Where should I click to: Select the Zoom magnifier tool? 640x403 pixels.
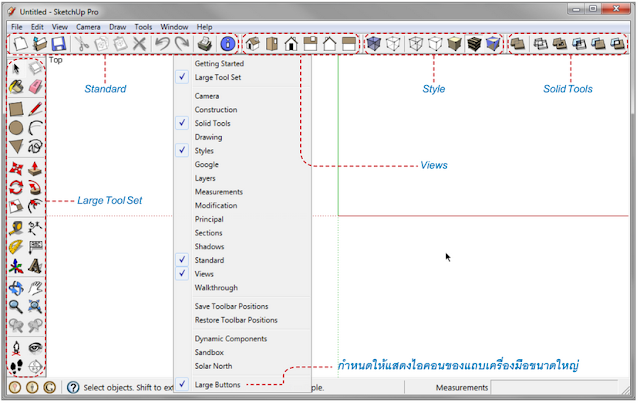(16, 306)
